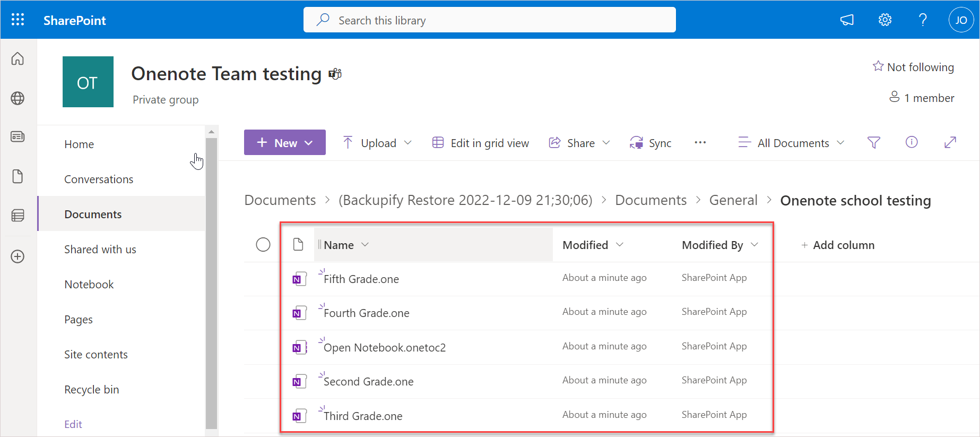Click the General breadcrumb link
The height and width of the screenshot is (437, 980).
(733, 200)
